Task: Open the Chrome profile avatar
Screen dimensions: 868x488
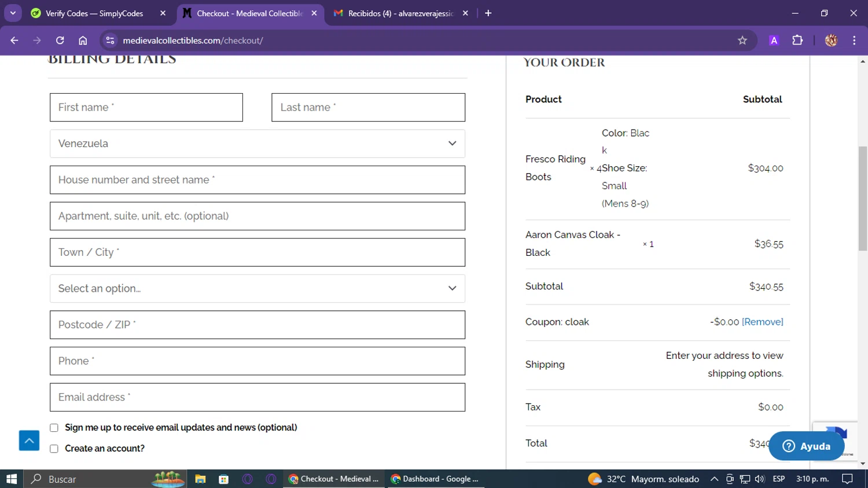Action: point(831,41)
